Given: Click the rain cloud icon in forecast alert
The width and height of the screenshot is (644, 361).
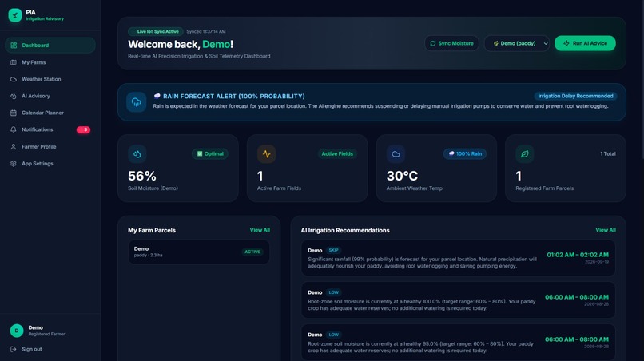Looking at the screenshot, I should point(137,102).
